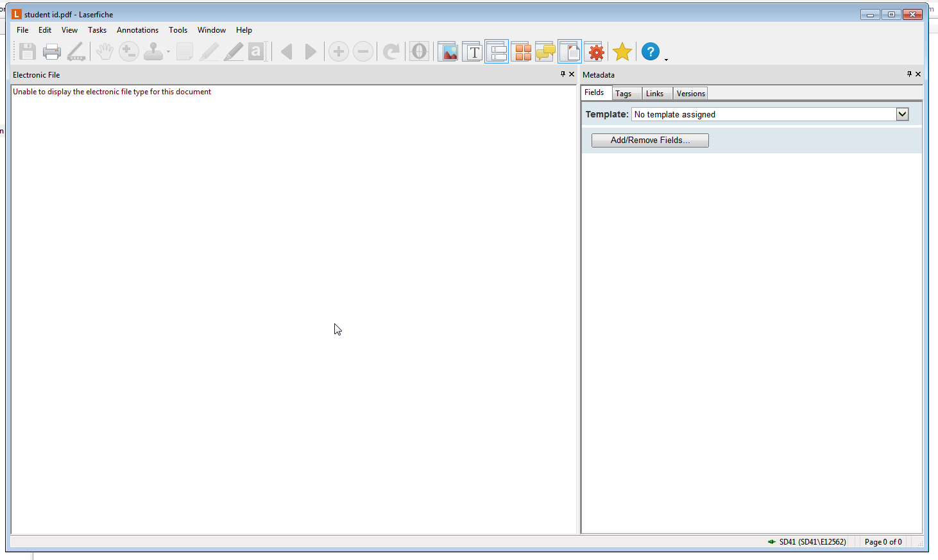Click the yellow star icon

pos(622,52)
